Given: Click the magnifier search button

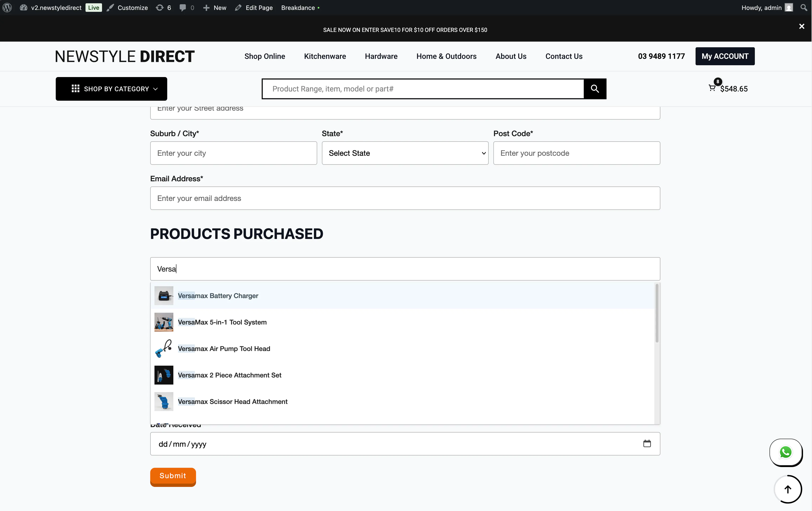Looking at the screenshot, I should (x=595, y=89).
